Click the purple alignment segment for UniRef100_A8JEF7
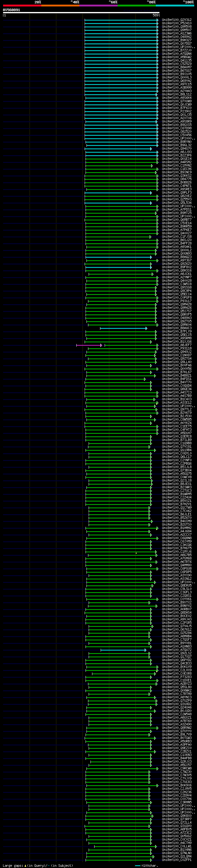197x868 pixels. pos(89,345)
